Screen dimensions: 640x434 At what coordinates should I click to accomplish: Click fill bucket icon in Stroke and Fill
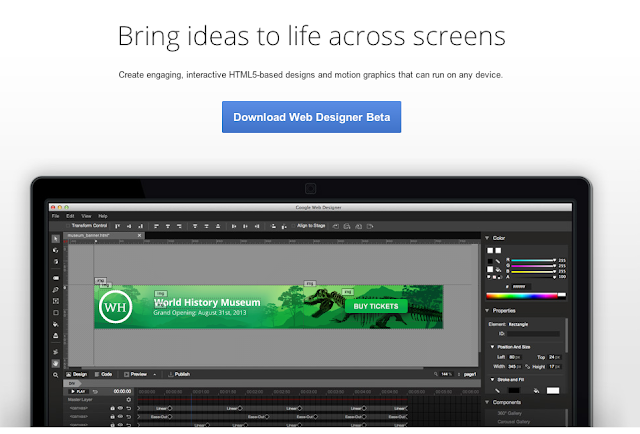(x=536, y=391)
